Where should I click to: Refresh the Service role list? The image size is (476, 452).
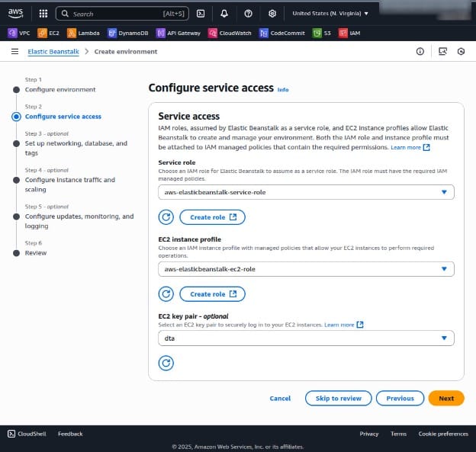coord(166,217)
